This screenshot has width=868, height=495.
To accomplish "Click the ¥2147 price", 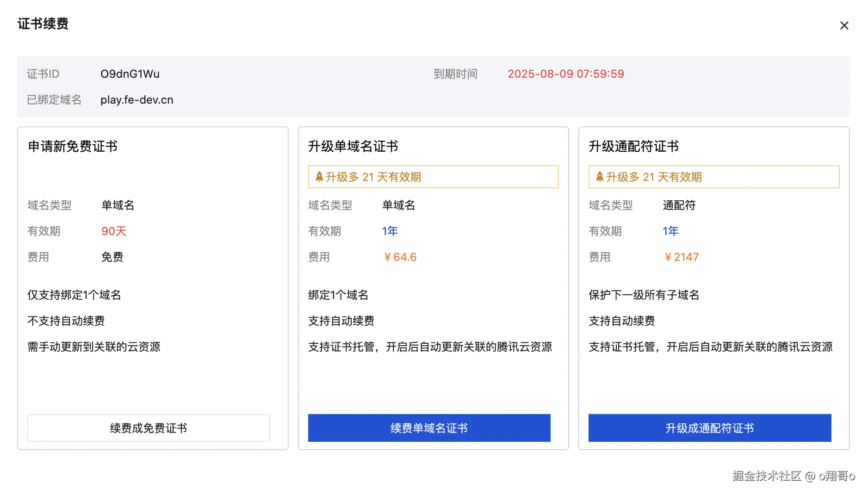I will click(x=681, y=257).
